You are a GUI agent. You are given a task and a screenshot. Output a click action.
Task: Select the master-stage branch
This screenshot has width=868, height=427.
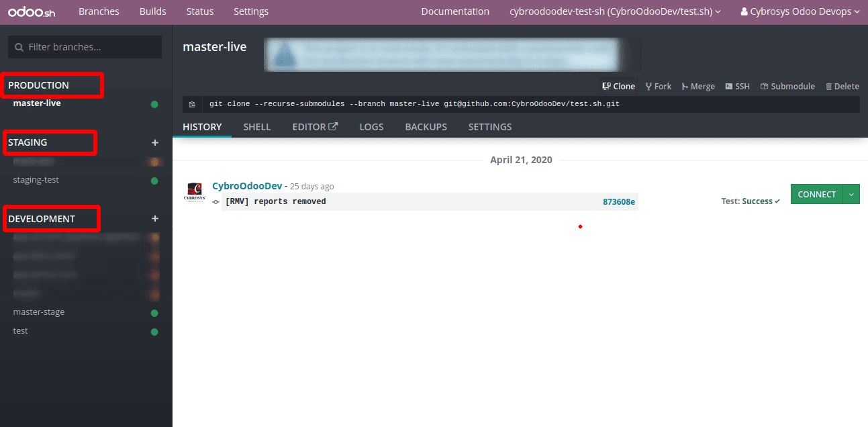pos(39,312)
